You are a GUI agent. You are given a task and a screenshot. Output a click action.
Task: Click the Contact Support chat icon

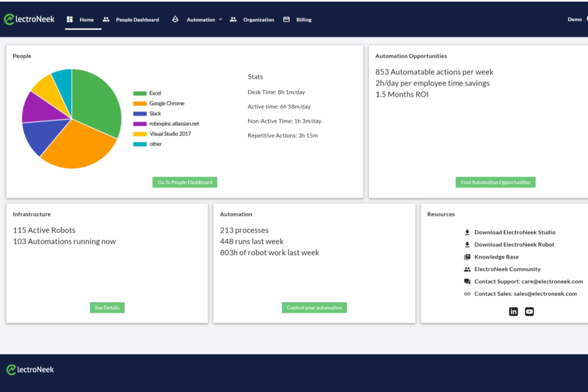(466, 282)
